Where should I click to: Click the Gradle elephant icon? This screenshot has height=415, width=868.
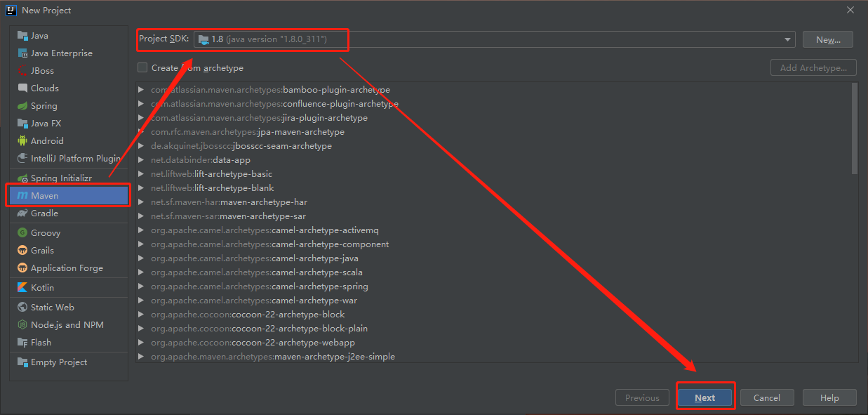22,213
